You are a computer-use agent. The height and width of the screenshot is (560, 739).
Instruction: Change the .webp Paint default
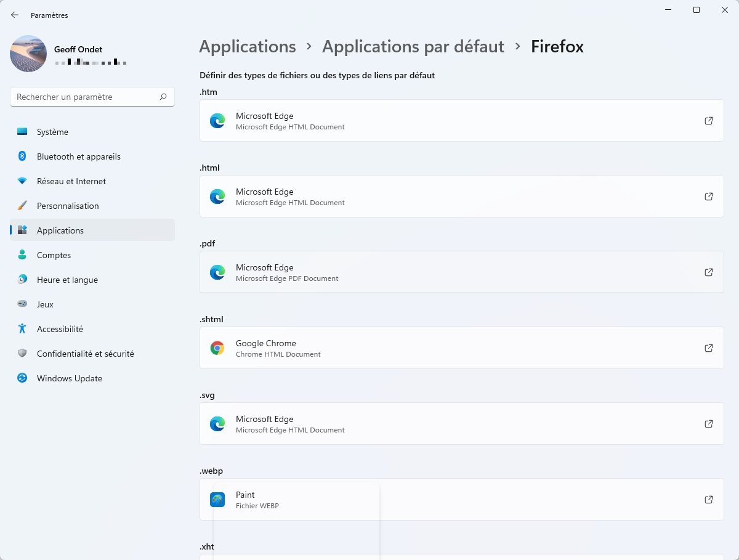[x=461, y=500]
